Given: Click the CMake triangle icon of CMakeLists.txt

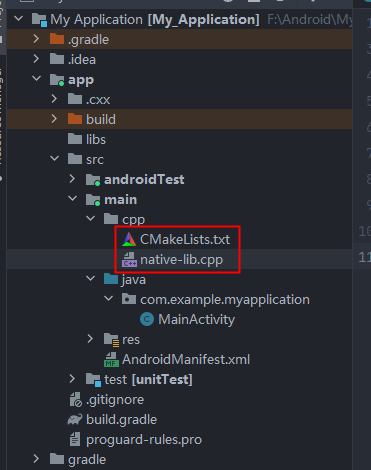Looking at the screenshot, I should [129, 239].
